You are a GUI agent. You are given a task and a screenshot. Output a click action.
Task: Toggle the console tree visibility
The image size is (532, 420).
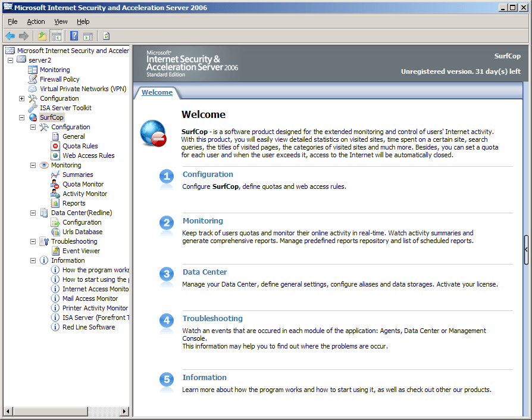point(56,36)
